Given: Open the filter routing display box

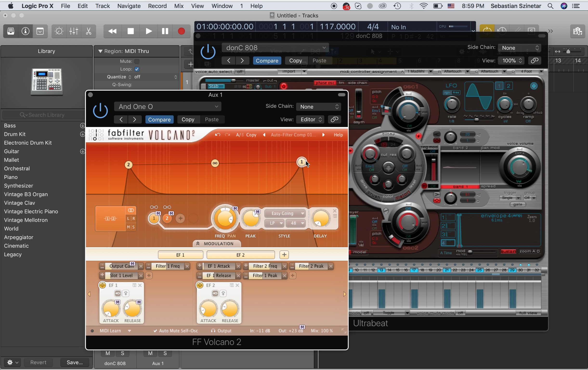Looking at the screenshot, I should coord(110,218).
